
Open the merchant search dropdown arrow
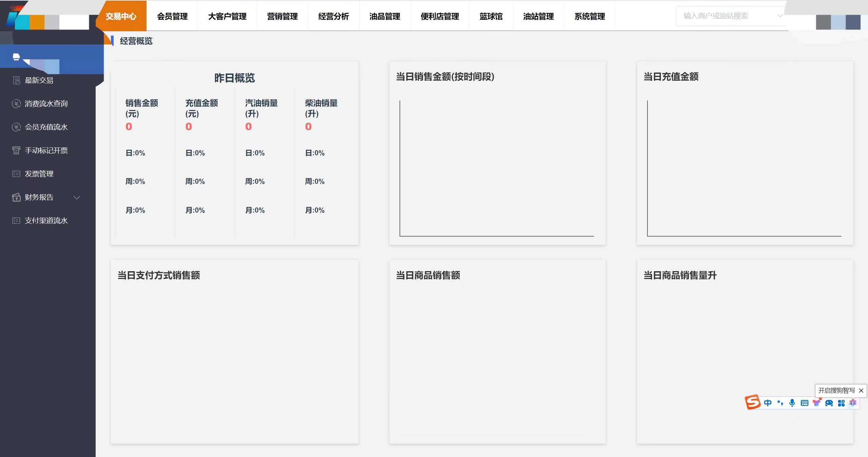click(x=780, y=16)
